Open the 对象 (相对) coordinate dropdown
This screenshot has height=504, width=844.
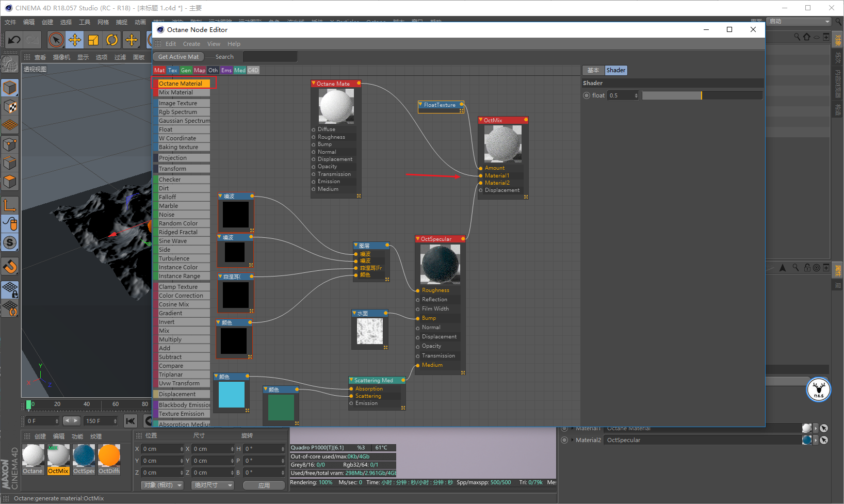[x=163, y=485]
